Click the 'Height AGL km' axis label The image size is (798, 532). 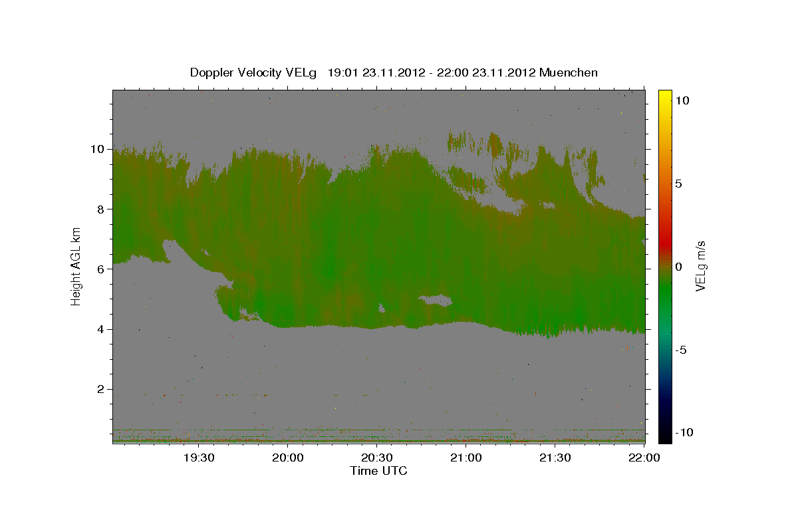[76, 265]
